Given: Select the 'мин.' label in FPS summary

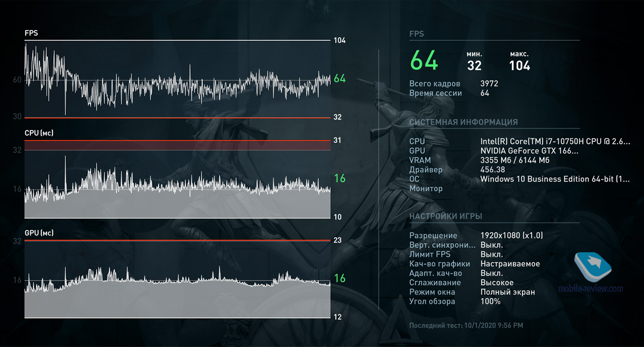Looking at the screenshot, I should coord(473,54).
